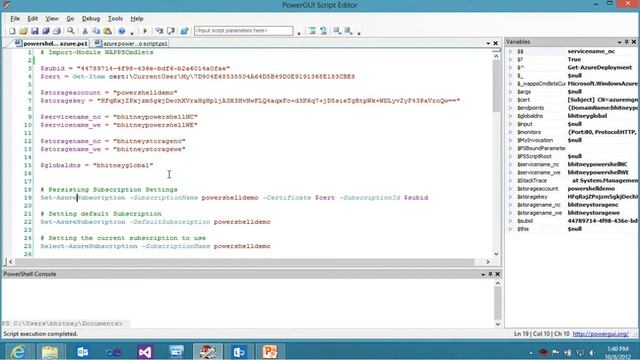Open Visual Studio from the taskbar
640x360 pixels.
coord(144,351)
